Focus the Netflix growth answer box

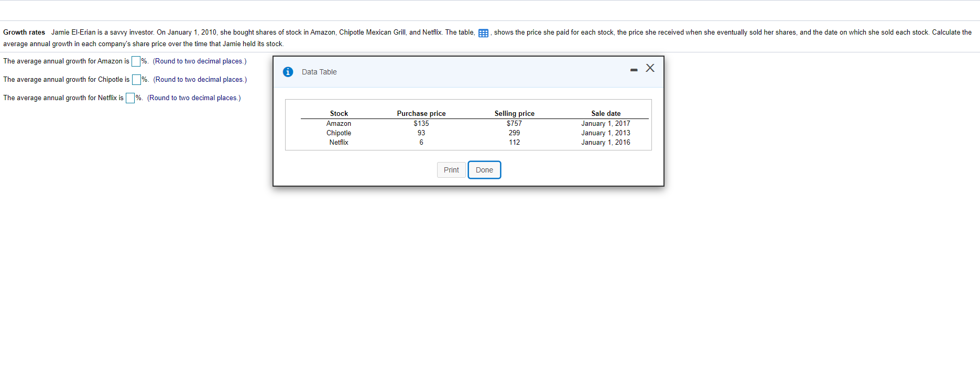130,98
